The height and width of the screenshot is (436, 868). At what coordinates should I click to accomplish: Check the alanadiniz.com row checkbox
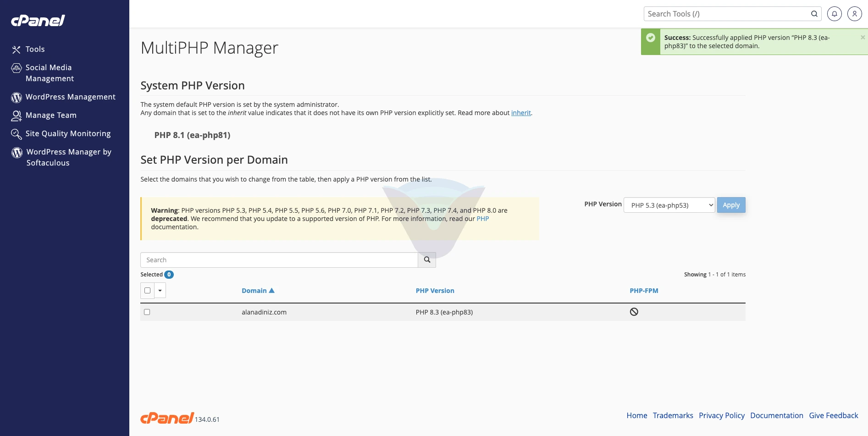click(x=147, y=312)
